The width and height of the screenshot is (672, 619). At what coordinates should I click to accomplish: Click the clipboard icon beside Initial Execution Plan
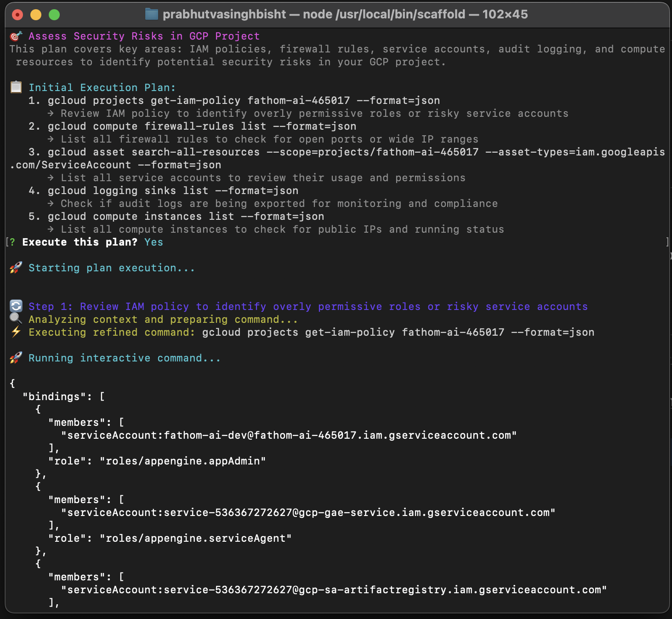tap(16, 87)
